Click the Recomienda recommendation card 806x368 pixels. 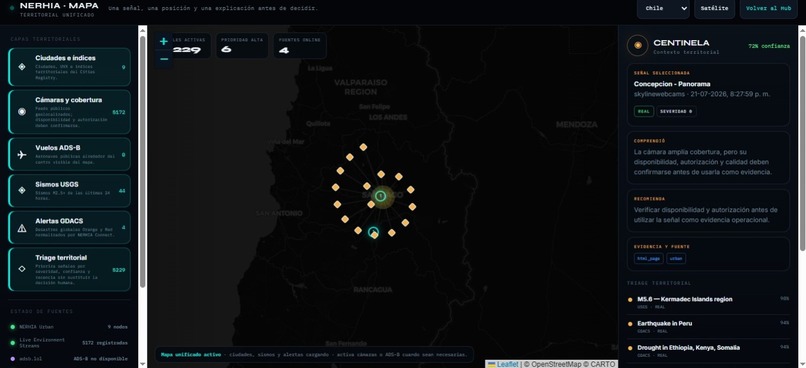[708, 211]
